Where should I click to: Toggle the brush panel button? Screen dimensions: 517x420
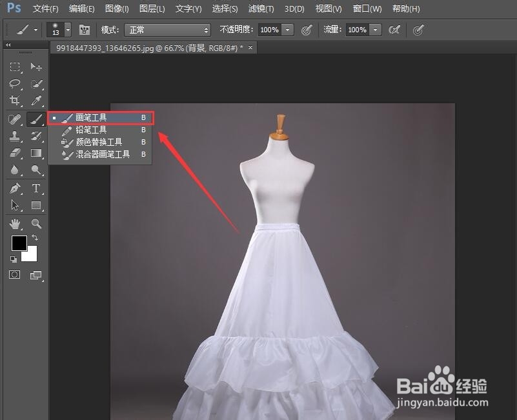coord(85,30)
